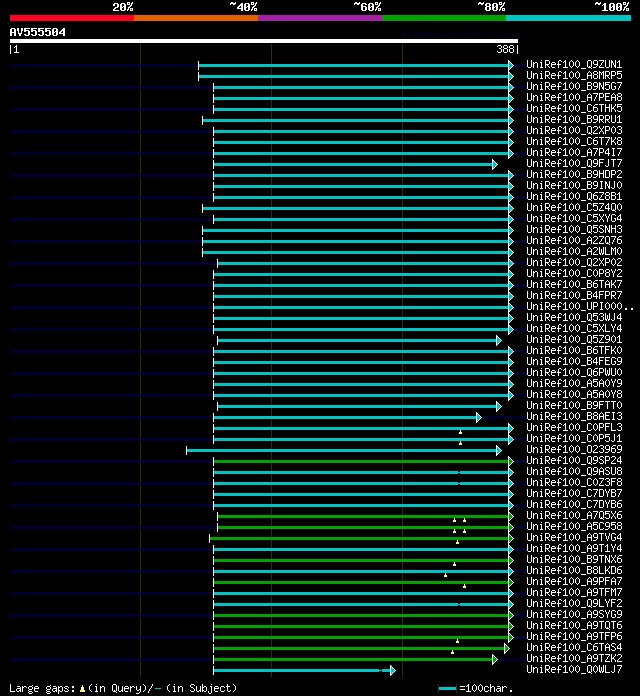Viewport: 640px width, 696px height.
Task: Click the white query sequence ruler bar
Action: tap(264, 41)
